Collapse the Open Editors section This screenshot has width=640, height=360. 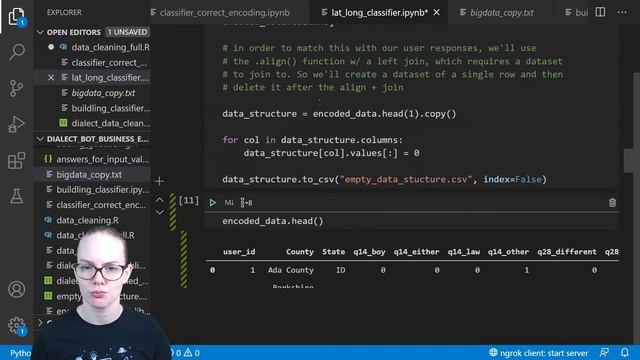tap(40, 32)
